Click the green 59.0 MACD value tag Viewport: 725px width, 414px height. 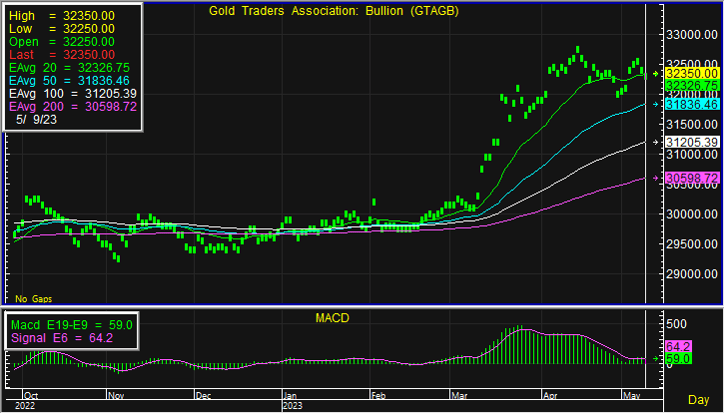point(678,358)
